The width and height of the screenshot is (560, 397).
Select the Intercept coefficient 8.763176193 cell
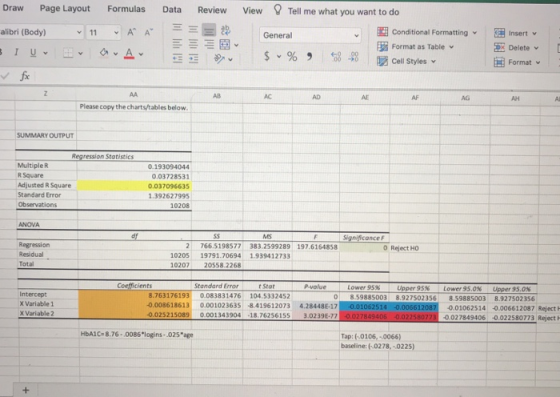point(135,296)
